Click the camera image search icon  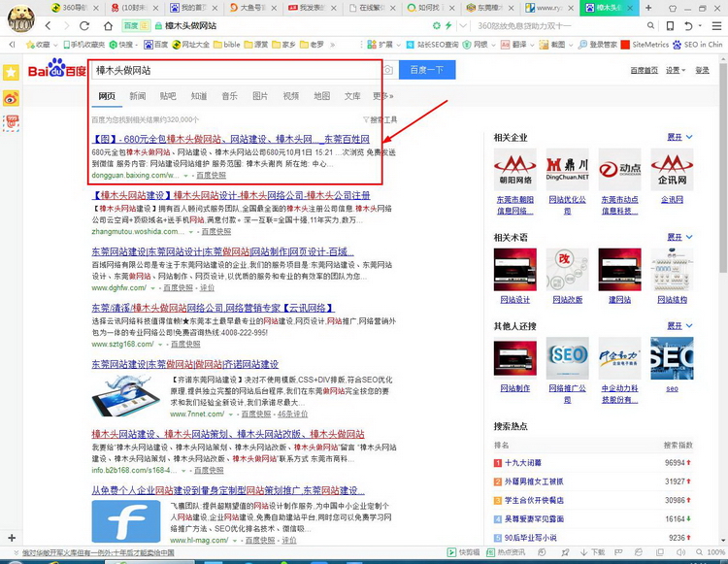click(388, 70)
